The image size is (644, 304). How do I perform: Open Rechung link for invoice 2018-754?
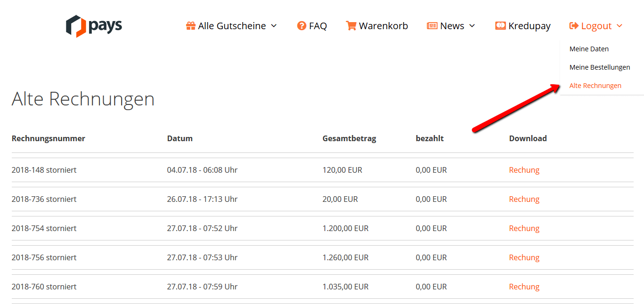tap(524, 228)
